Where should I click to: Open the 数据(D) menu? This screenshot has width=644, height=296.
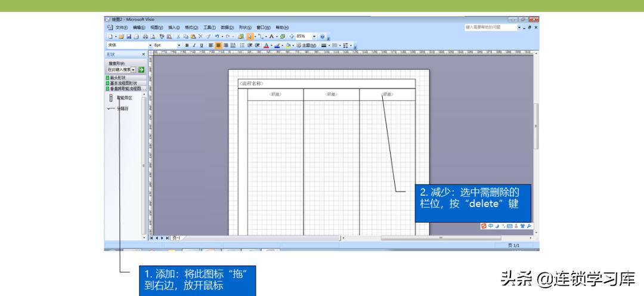point(227,27)
